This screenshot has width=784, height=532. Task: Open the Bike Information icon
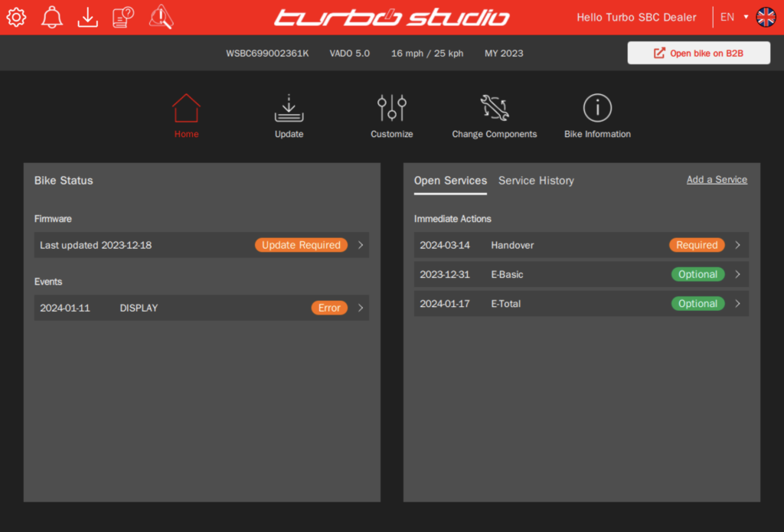(597, 109)
